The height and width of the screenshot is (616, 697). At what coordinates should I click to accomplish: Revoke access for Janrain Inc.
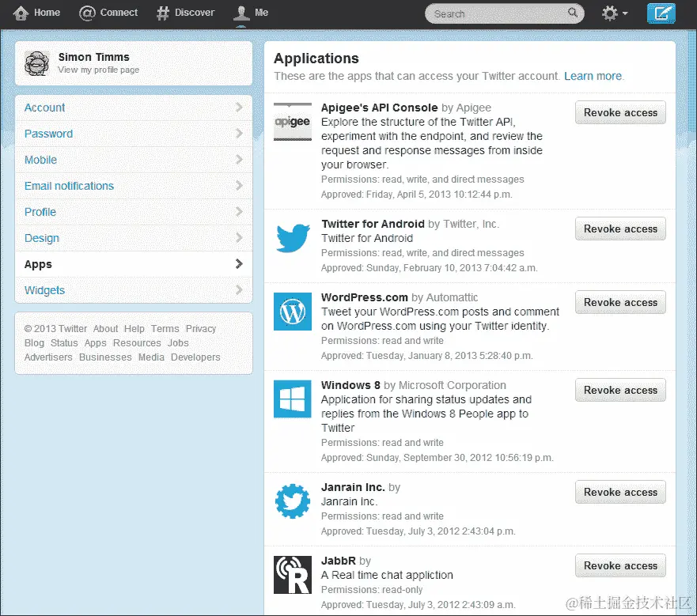tap(620, 492)
